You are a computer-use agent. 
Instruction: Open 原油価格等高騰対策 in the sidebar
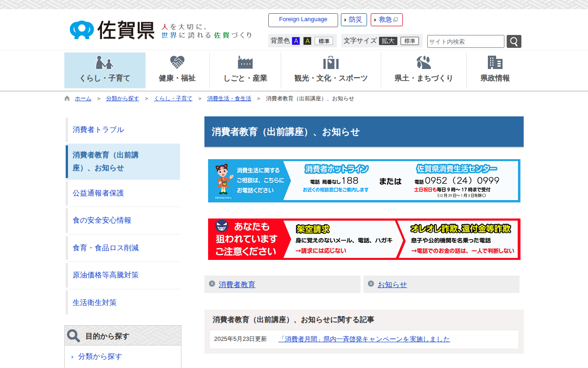pos(123,275)
